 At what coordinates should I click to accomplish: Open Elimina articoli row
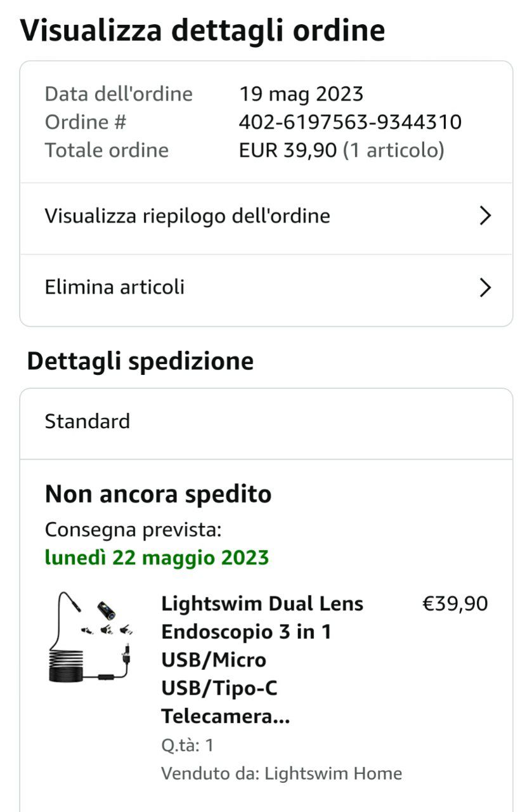[x=115, y=287]
